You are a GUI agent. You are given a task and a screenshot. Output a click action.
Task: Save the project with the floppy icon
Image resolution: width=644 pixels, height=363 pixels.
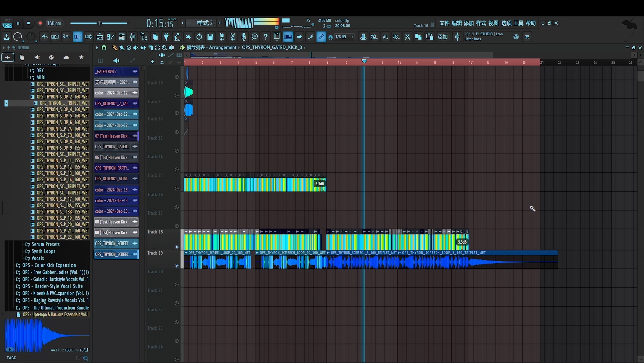(210, 37)
